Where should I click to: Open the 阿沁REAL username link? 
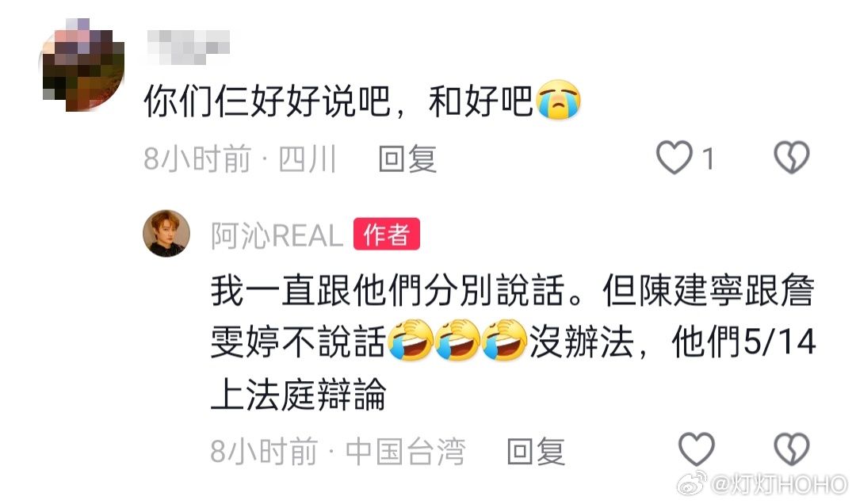pyautogui.click(x=277, y=235)
